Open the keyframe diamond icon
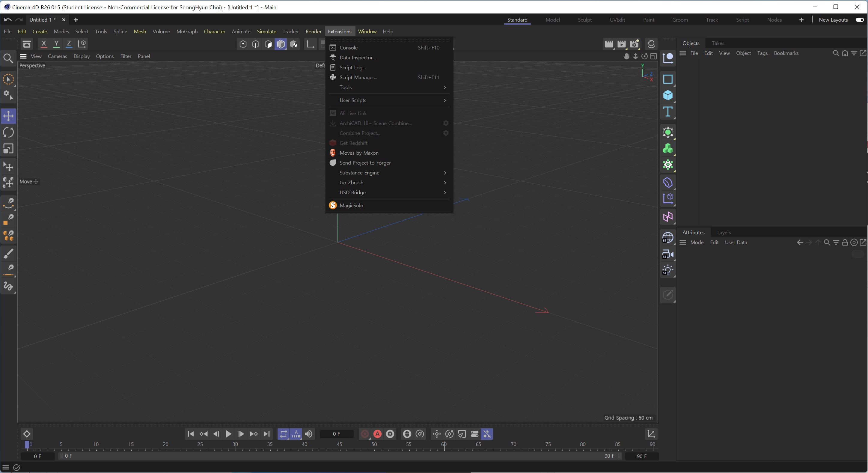 (x=27, y=434)
